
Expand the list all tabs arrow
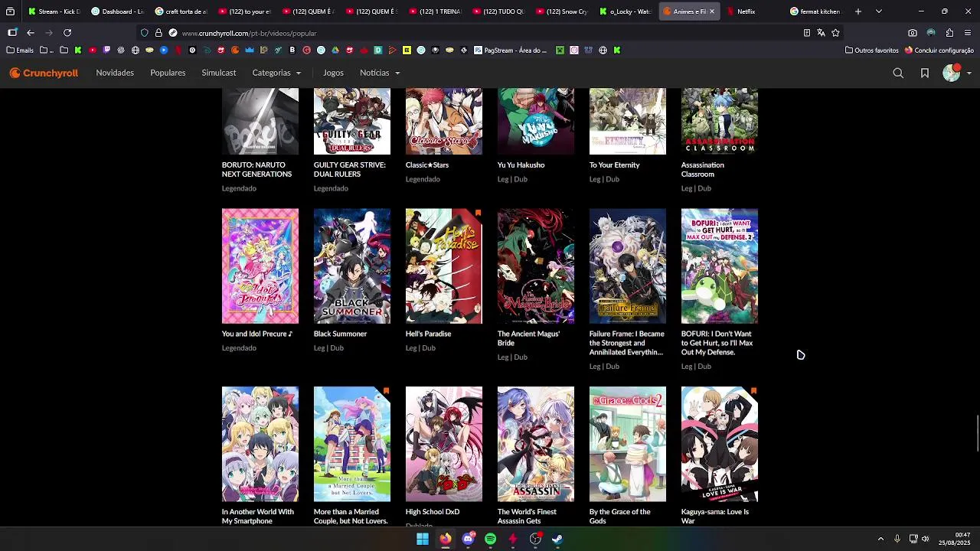point(879,11)
